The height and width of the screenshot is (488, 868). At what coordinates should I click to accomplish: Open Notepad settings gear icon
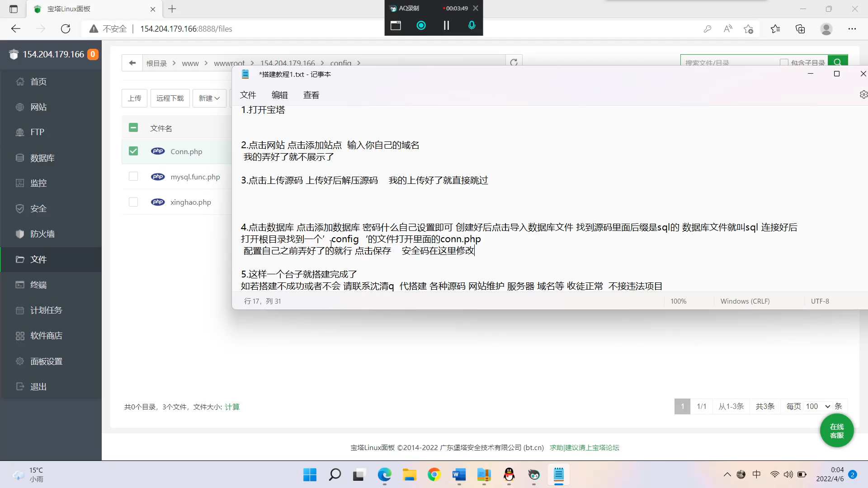pos(863,94)
